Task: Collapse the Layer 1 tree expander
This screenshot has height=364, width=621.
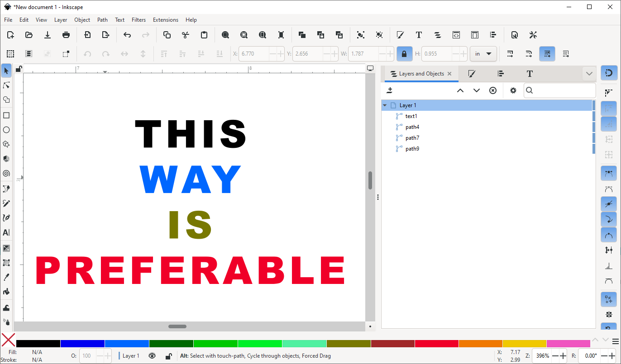Action: 385,105
